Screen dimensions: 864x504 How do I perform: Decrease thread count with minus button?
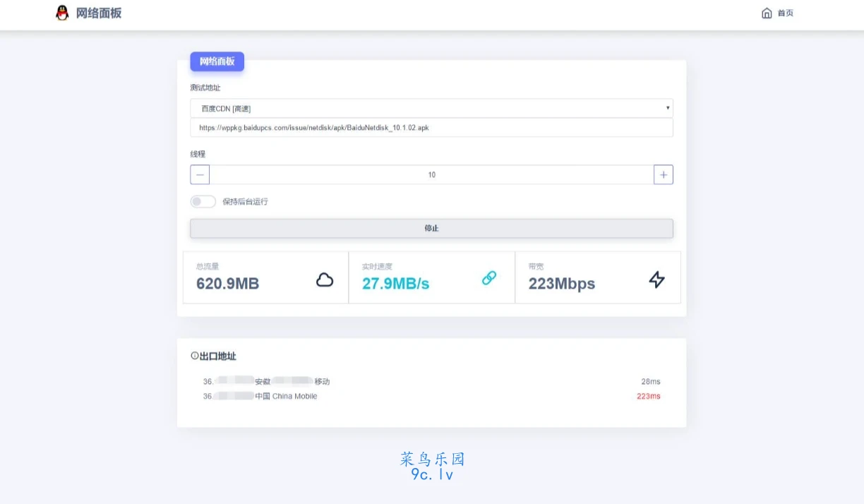(x=200, y=174)
